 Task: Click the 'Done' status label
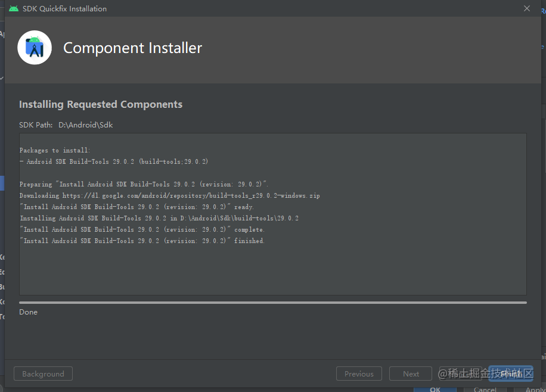point(28,312)
